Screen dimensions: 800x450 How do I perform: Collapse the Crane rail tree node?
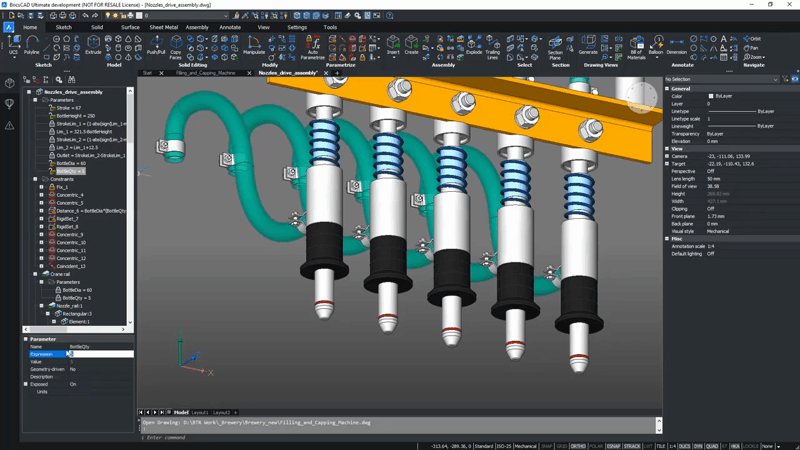[35, 274]
